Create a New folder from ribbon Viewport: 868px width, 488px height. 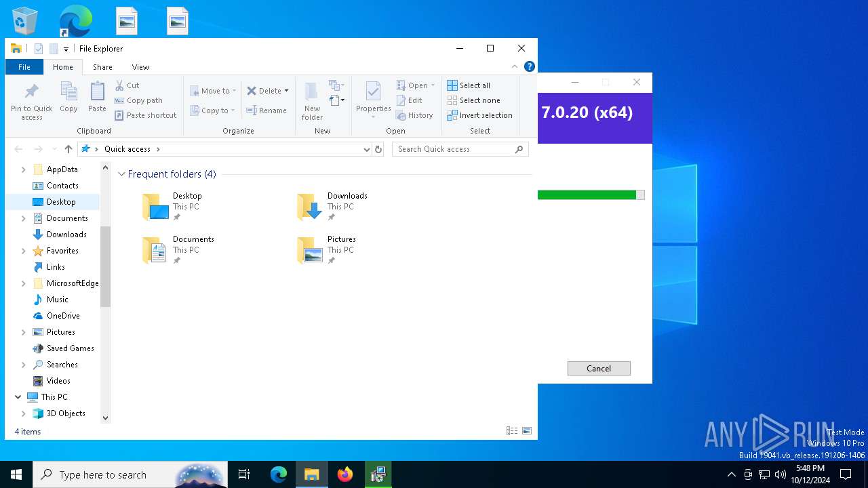tap(312, 102)
